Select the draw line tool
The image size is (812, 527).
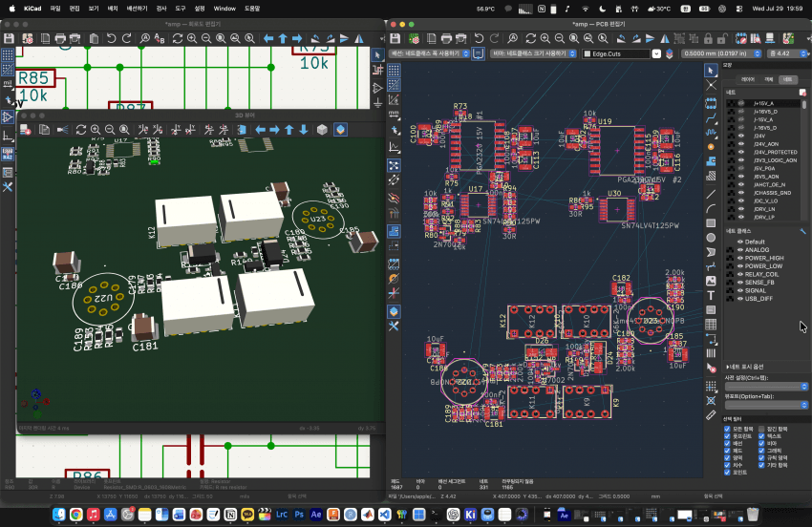tap(711, 194)
